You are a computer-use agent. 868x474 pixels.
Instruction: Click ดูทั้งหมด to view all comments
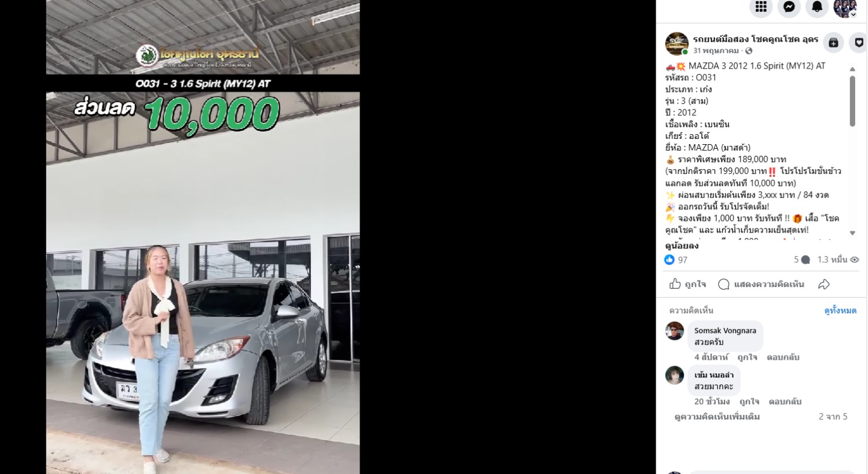[840, 311]
